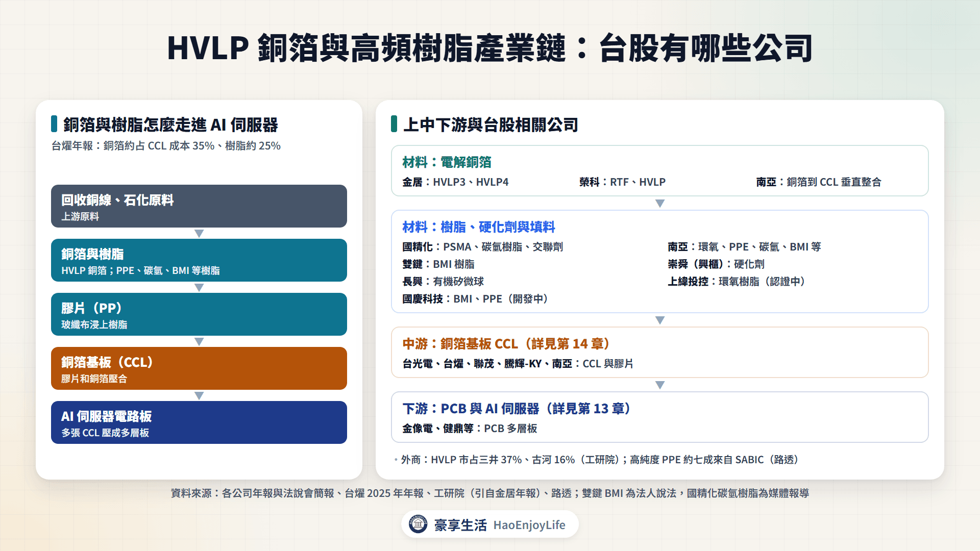Click 長興：有機矽微球 text
The image size is (980, 551).
tap(443, 282)
